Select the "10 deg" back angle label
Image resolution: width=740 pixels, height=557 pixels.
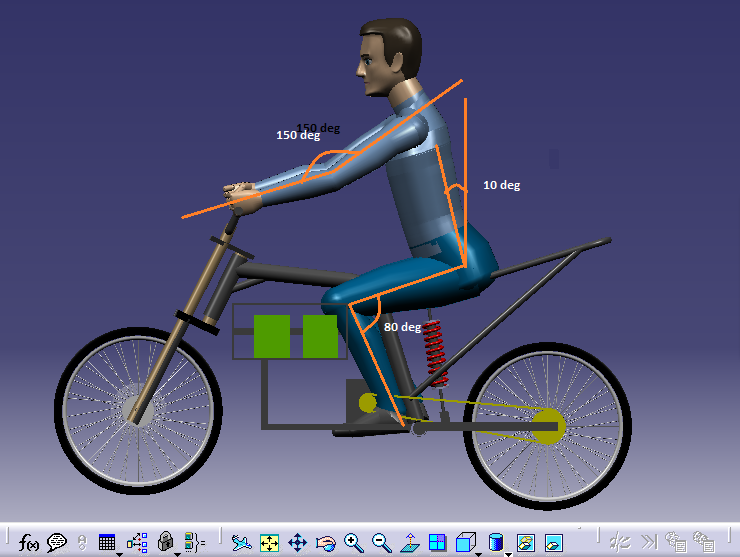501,185
